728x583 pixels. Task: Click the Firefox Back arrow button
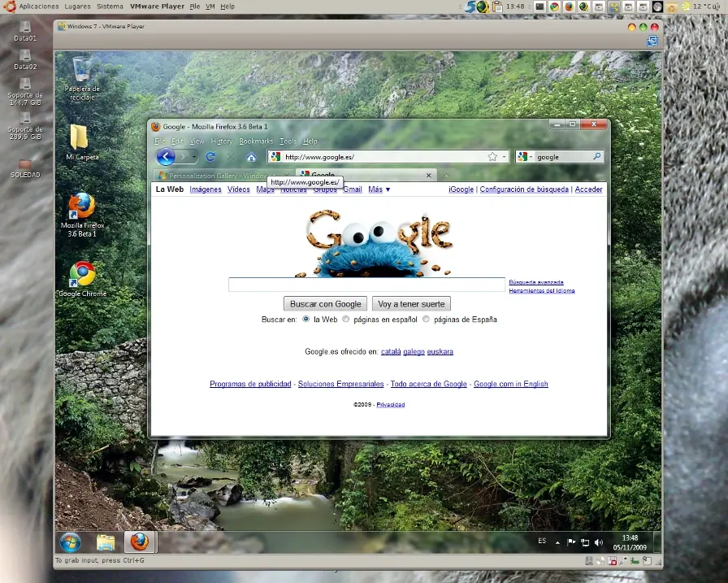tap(166, 157)
